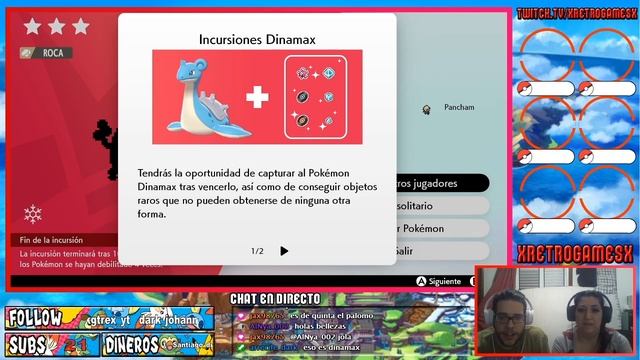Select the solitario menu option
The image size is (640, 360).
tap(442, 206)
